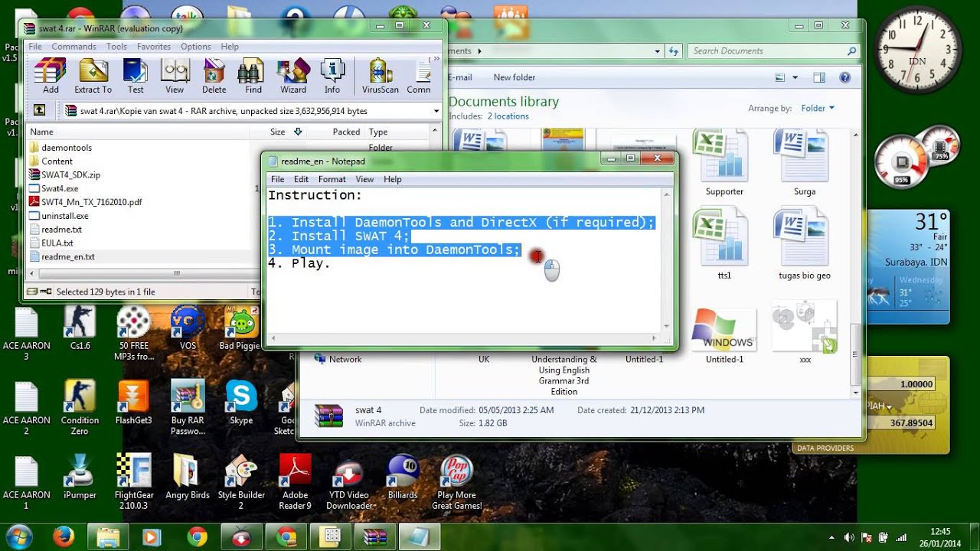Open the YTD Video Downloader shortcut
This screenshot has height=551, width=980.
(x=349, y=482)
